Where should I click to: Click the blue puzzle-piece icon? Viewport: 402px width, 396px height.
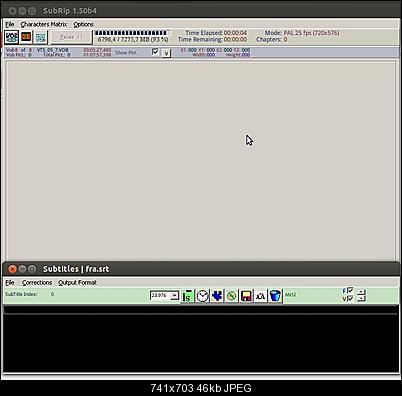[x=217, y=296]
